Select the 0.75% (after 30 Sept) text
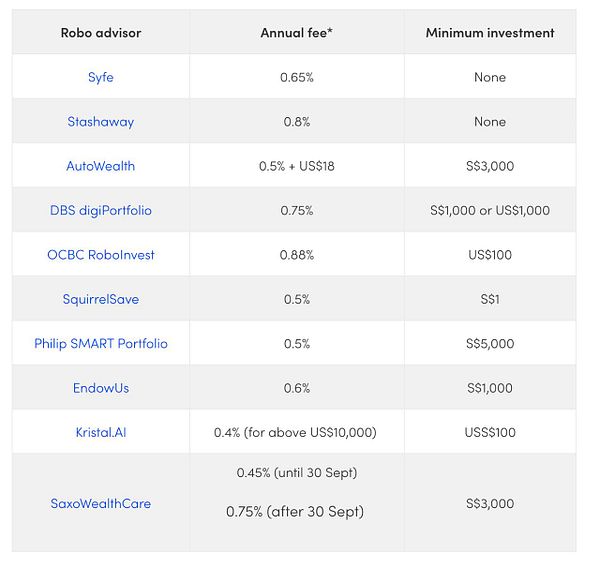This screenshot has width=600, height=567. (x=295, y=511)
